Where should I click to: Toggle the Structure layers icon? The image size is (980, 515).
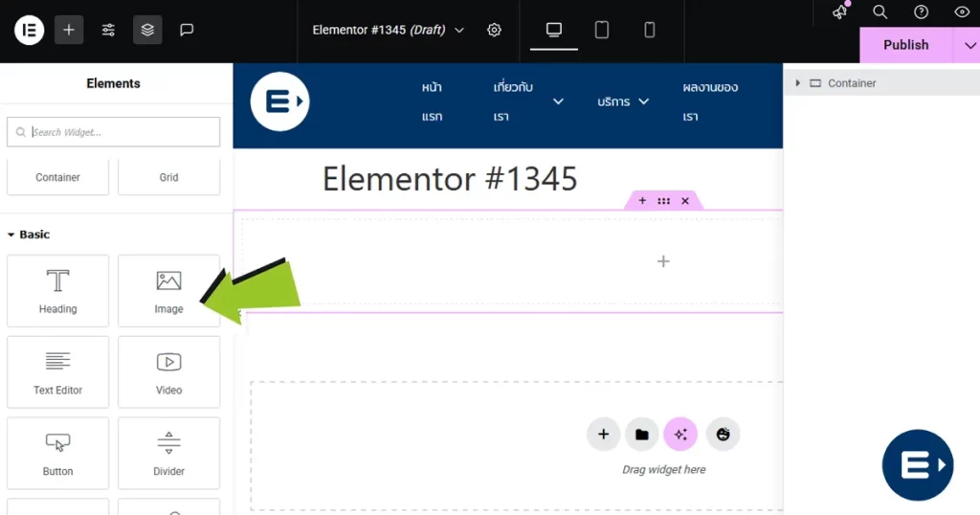click(x=147, y=30)
